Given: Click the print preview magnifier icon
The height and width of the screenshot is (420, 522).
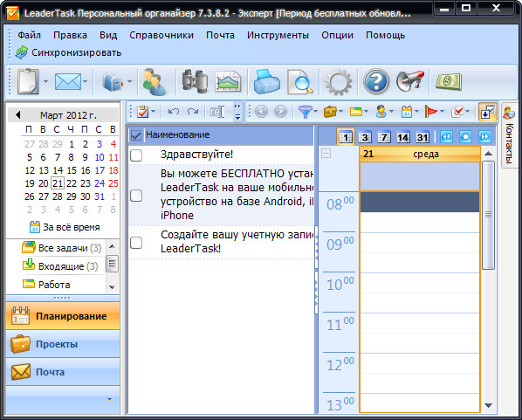Looking at the screenshot, I should (x=300, y=81).
